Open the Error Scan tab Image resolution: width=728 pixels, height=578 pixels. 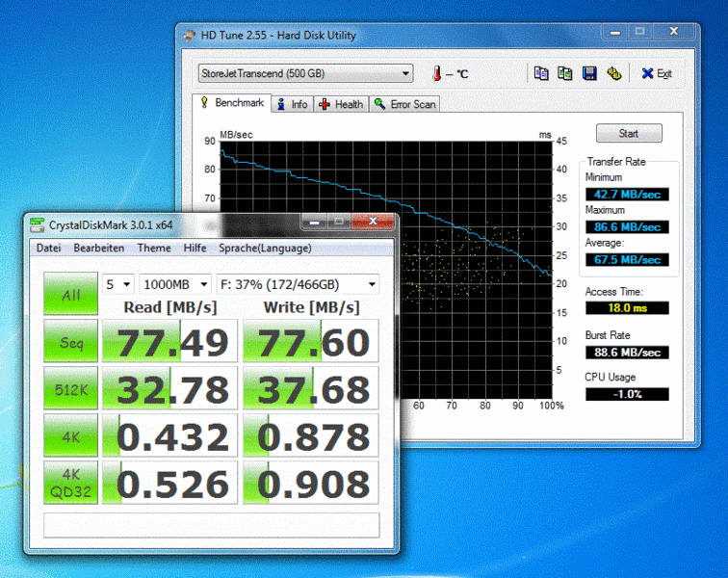(x=404, y=105)
